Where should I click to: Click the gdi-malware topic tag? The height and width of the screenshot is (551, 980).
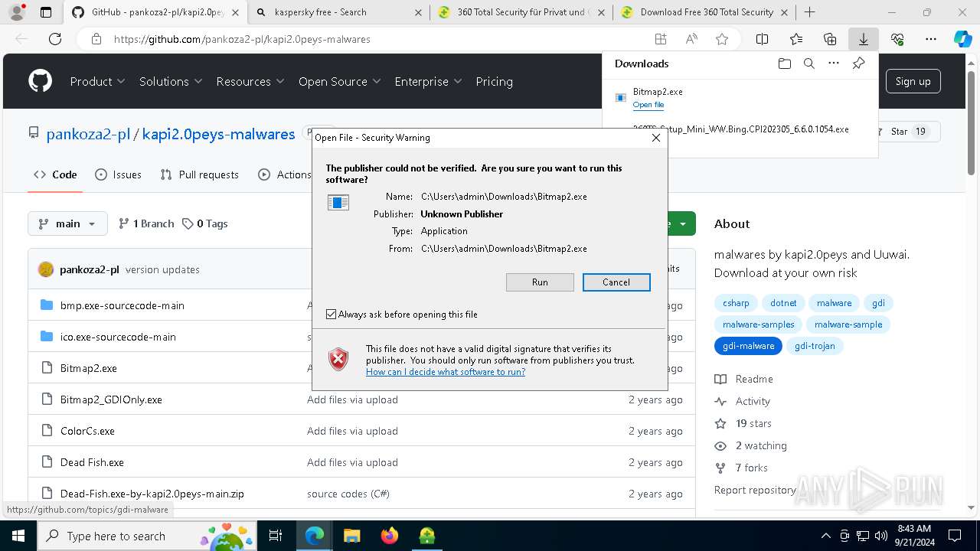pos(748,346)
